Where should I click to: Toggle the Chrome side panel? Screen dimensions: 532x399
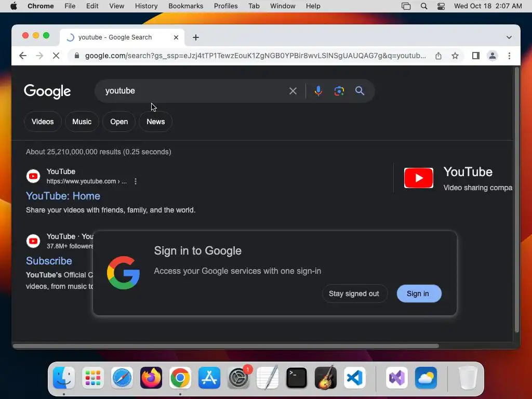476,56
